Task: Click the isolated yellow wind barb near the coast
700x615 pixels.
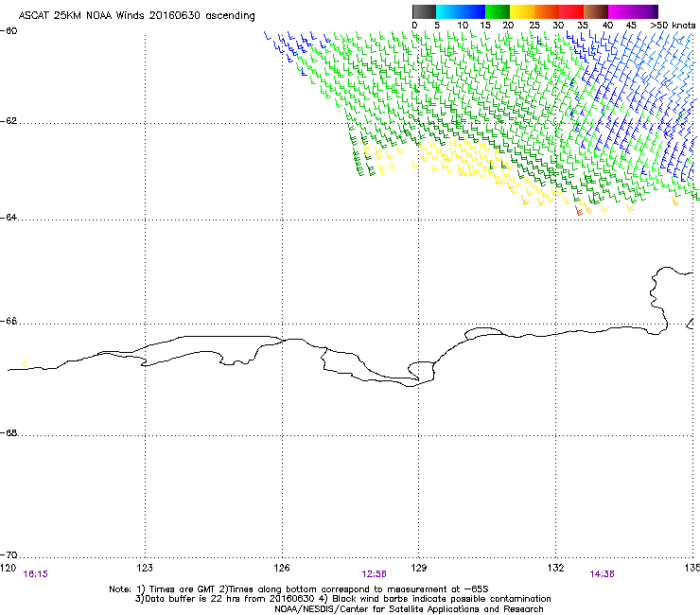Action: click(x=25, y=362)
